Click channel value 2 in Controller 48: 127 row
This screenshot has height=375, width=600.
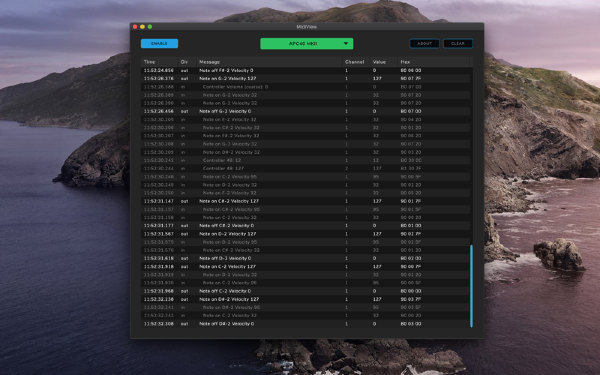tap(346, 168)
